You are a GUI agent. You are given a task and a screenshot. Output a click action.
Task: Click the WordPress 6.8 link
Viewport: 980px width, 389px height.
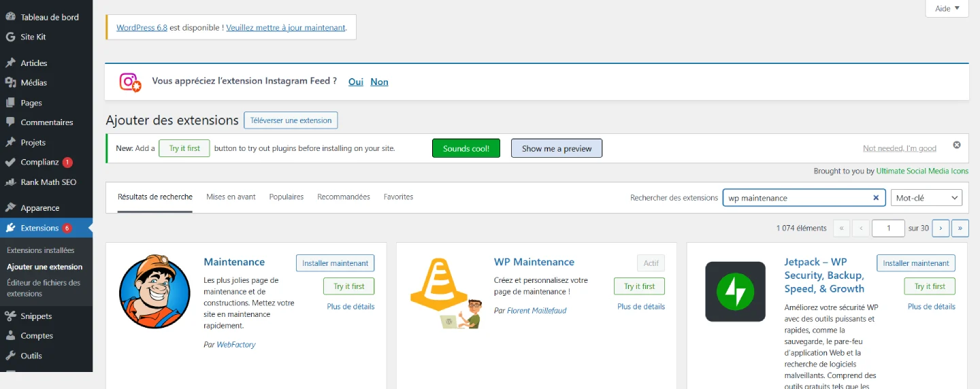tap(142, 28)
